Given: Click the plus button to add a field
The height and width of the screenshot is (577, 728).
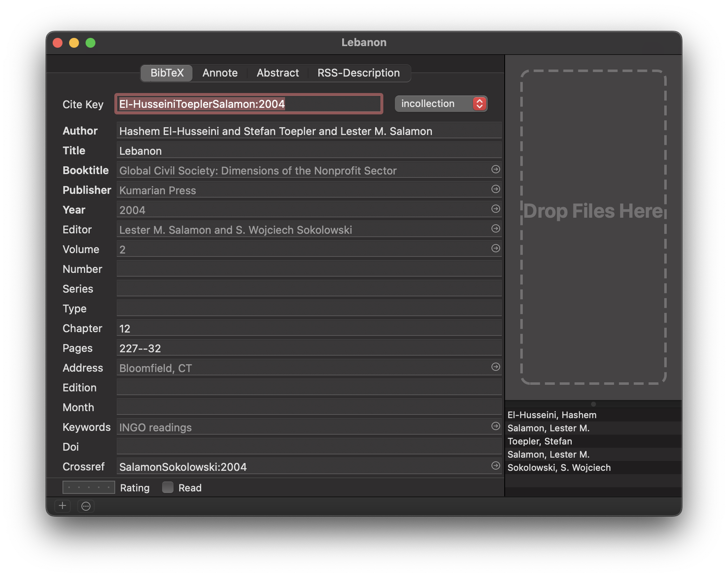Looking at the screenshot, I should pos(63,506).
